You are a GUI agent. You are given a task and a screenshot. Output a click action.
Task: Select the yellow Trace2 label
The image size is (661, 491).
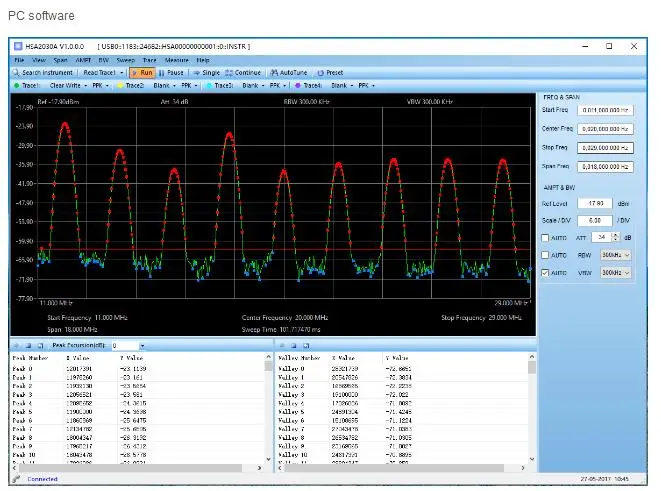pyautogui.click(x=134, y=85)
